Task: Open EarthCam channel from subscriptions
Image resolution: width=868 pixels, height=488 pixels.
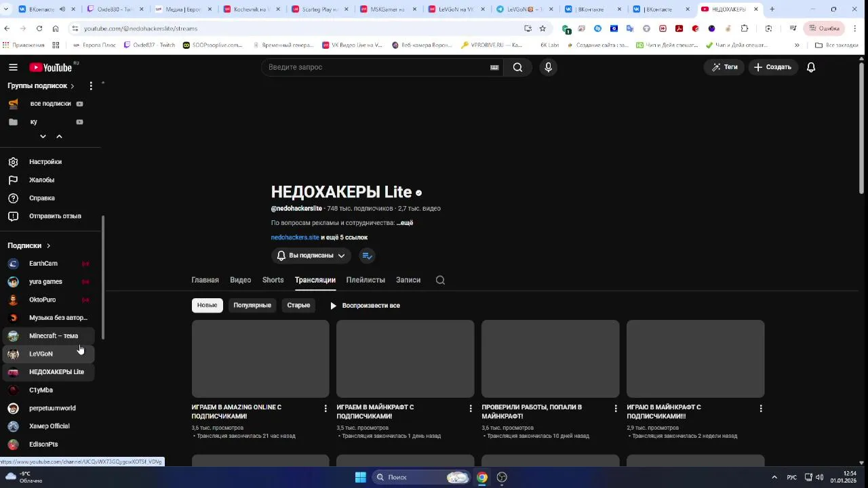Action: tap(47, 264)
